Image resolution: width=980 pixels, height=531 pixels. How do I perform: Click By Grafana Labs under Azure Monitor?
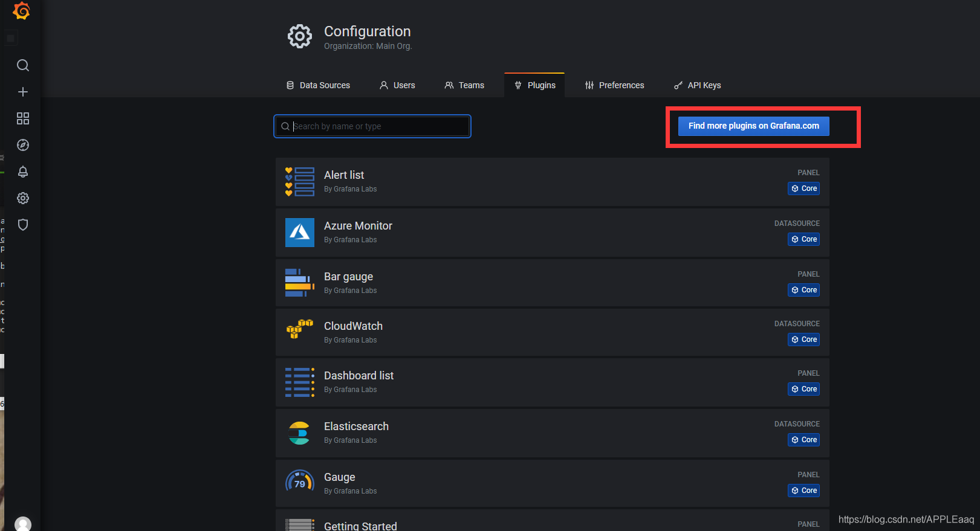click(x=351, y=240)
